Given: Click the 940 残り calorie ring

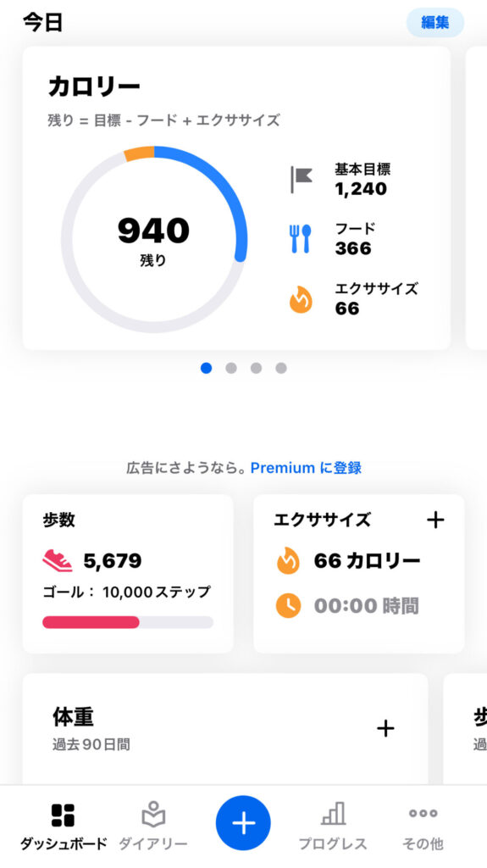Looking at the screenshot, I should 154,240.
